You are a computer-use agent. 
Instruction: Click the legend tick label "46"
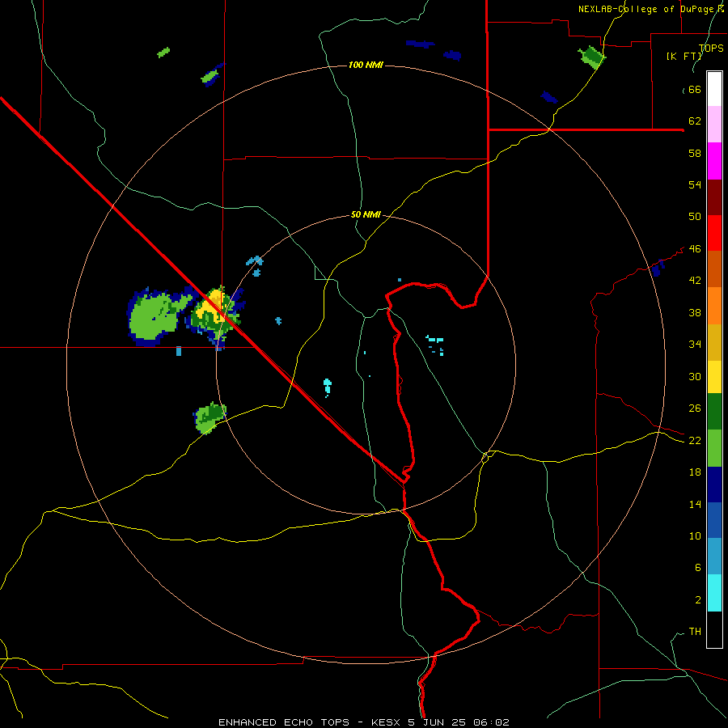[x=695, y=249]
